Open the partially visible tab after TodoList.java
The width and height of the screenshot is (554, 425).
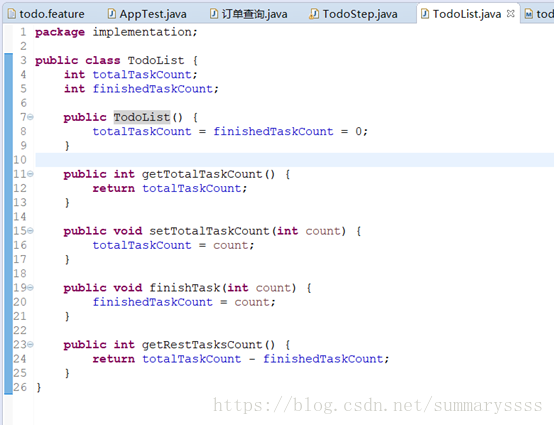point(539,14)
